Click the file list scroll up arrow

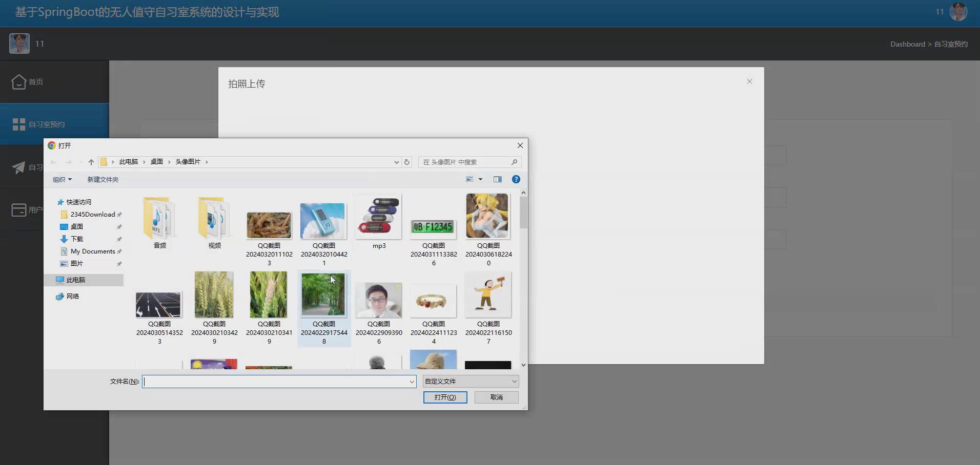[523, 193]
